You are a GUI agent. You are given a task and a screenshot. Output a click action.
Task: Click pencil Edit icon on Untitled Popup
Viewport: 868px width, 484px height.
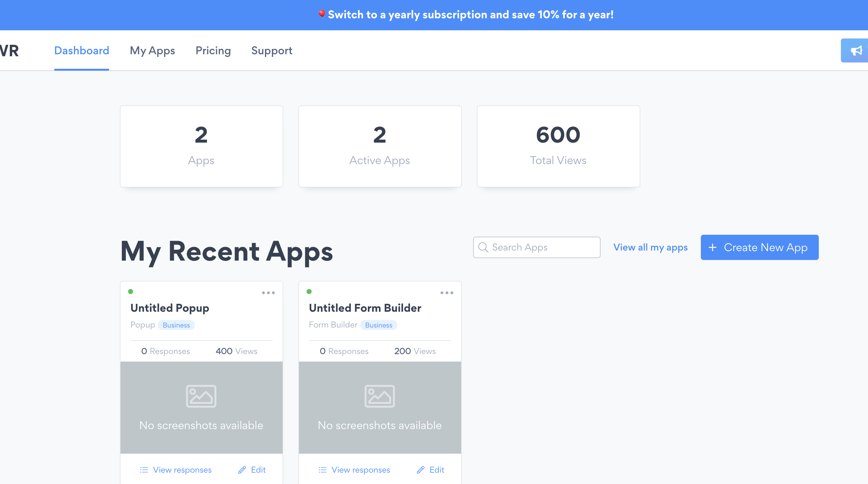[242, 470]
